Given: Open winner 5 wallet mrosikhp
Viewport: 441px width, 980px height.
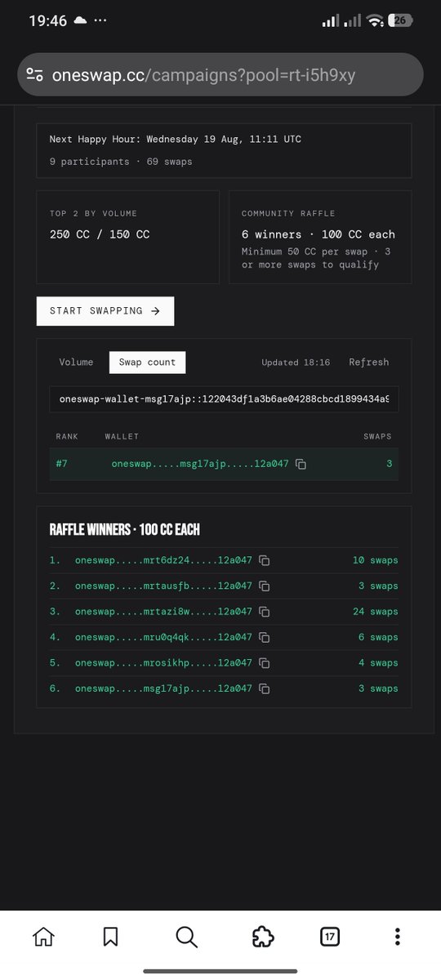Looking at the screenshot, I should point(163,663).
